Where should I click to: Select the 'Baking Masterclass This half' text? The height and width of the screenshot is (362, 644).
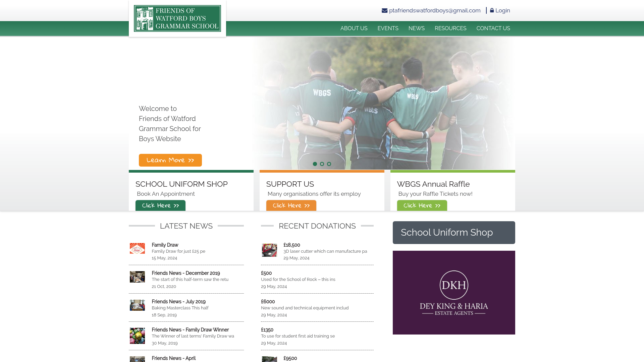coord(180,308)
